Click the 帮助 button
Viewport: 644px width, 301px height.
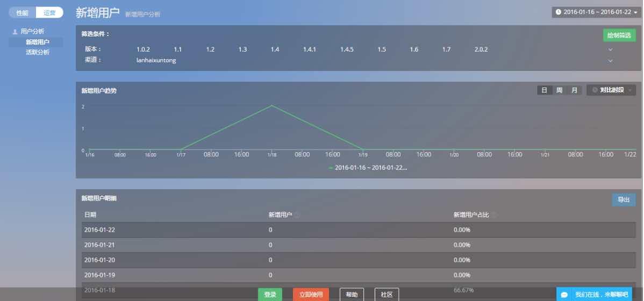pyautogui.click(x=352, y=295)
